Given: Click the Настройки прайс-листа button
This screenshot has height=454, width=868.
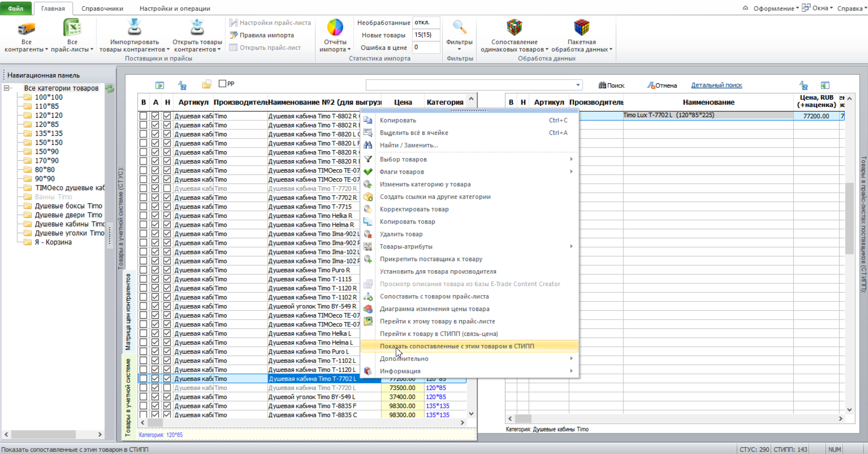Looking at the screenshot, I should click(270, 23).
